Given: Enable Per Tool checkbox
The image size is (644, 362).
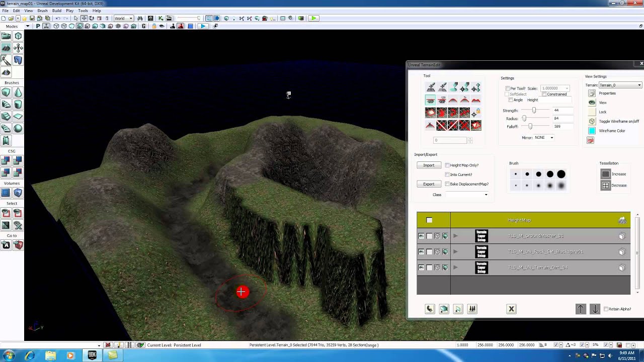Looking at the screenshot, I should (508, 88).
